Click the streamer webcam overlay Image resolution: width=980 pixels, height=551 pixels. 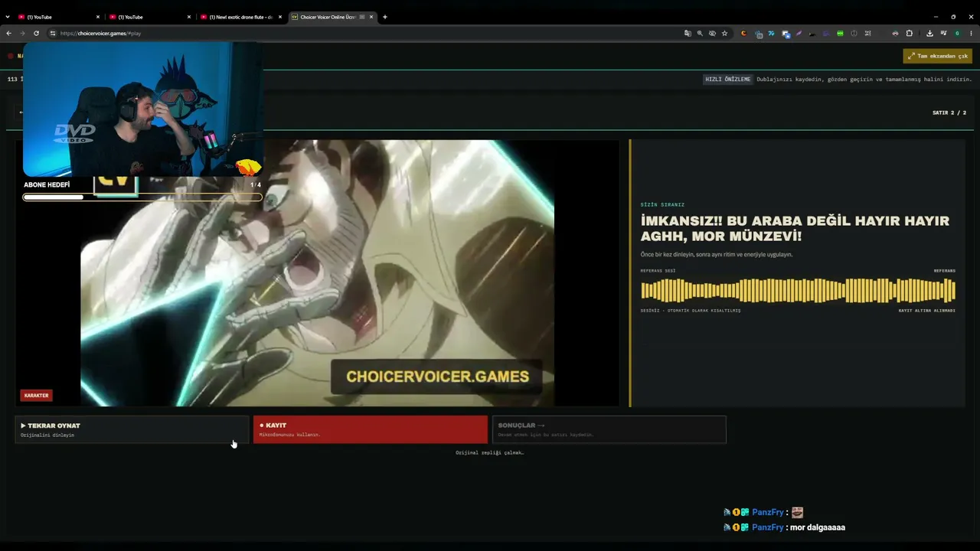coord(143,109)
